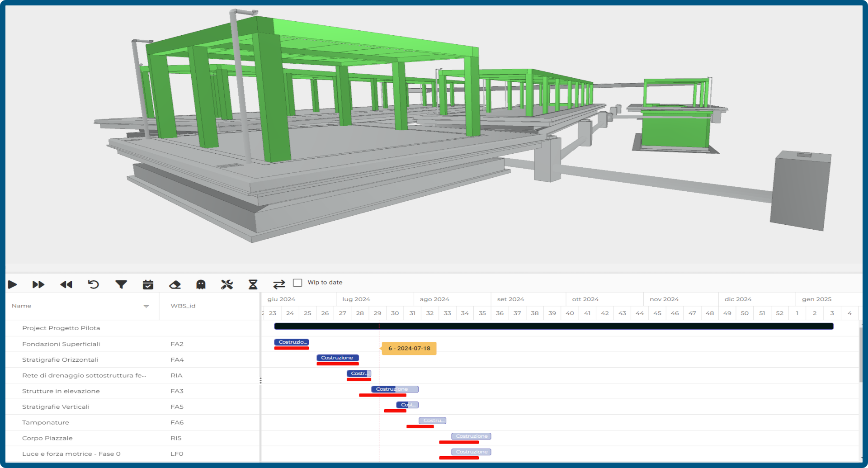Rewind the simulation playback
The width and height of the screenshot is (868, 468).
(x=66, y=284)
